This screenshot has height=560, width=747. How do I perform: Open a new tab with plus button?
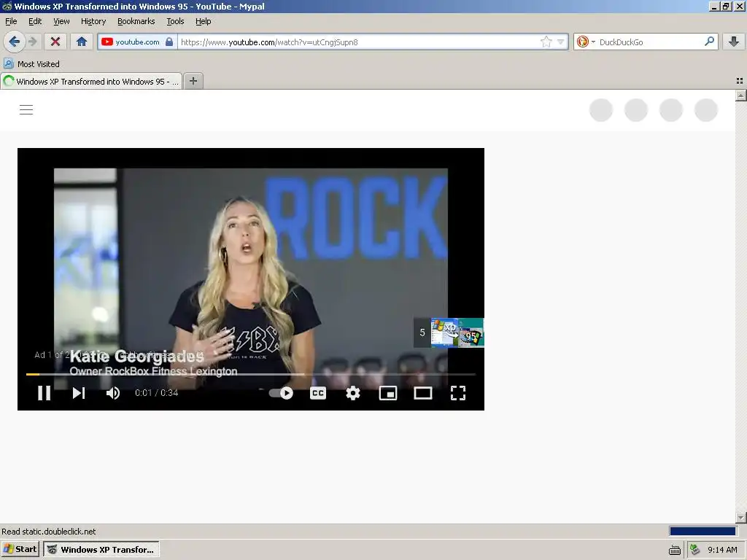pyautogui.click(x=193, y=81)
